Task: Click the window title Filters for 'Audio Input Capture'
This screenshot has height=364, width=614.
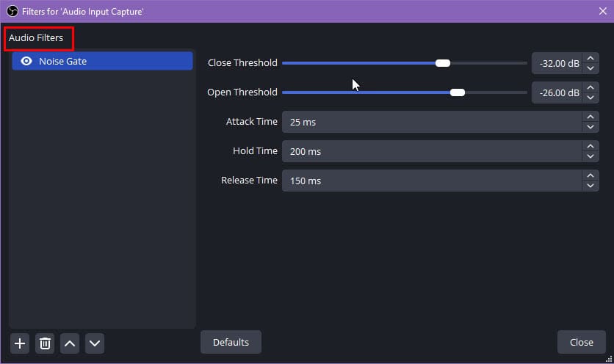Action: click(82, 12)
